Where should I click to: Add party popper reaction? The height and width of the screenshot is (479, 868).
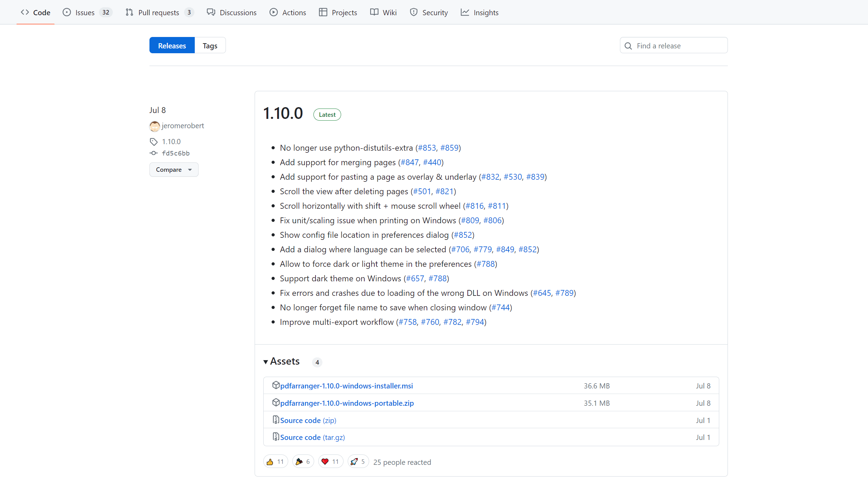[x=303, y=462]
